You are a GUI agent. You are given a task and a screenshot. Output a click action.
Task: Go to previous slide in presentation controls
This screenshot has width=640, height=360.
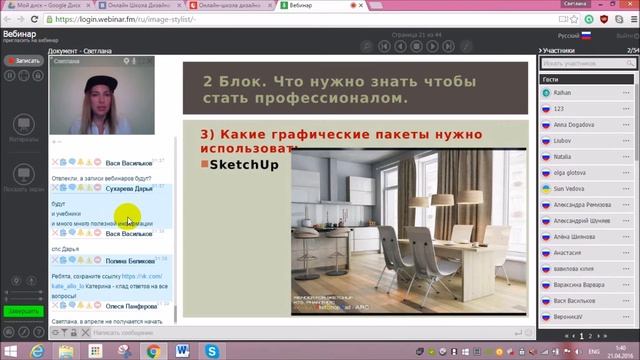pyautogui.click(x=400, y=47)
